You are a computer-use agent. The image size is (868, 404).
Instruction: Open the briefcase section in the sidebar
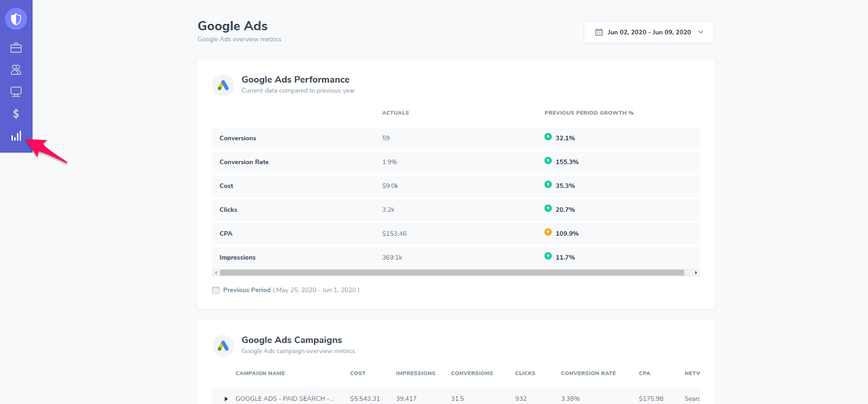point(16,48)
